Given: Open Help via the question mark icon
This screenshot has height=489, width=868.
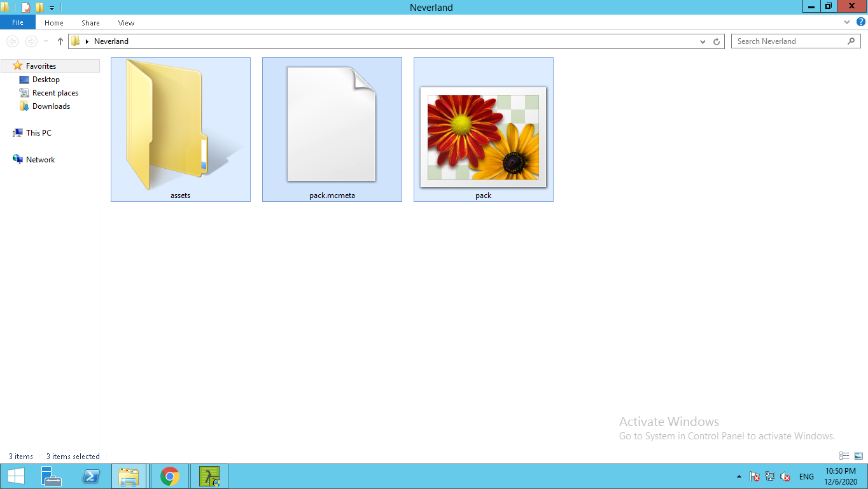Looking at the screenshot, I should [x=861, y=22].
